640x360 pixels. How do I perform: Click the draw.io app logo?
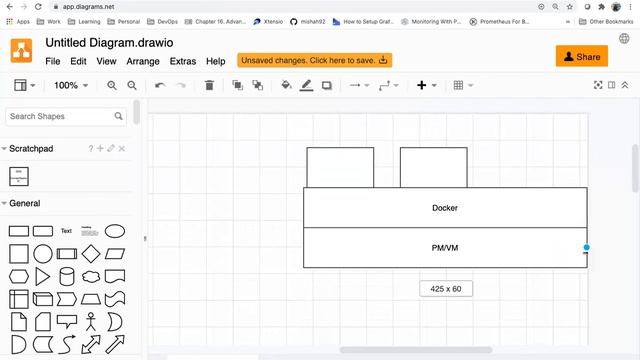tap(21, 51)
